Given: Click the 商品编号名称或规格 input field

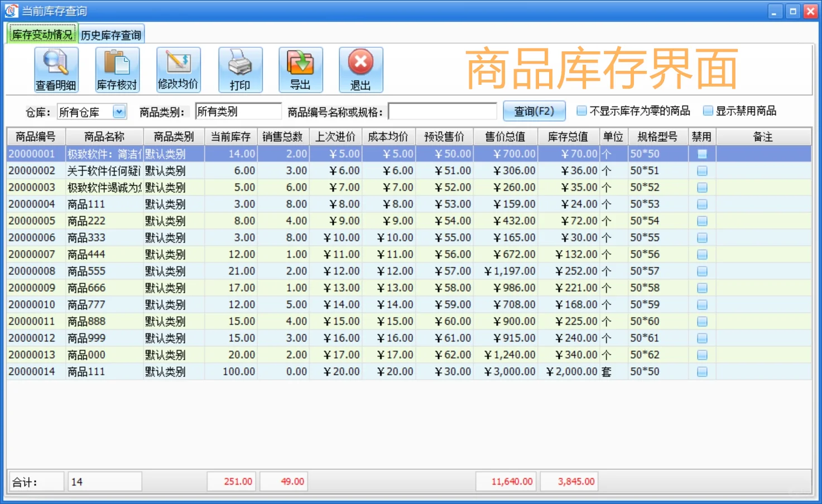Looking at the screenshot, I should coord(442,111).
